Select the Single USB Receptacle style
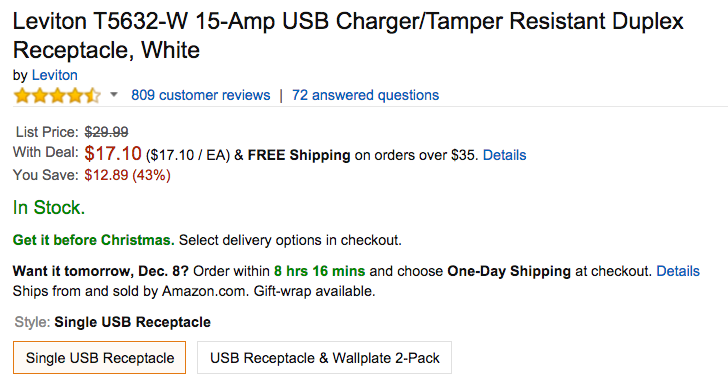728x383 pixels. 99,357
